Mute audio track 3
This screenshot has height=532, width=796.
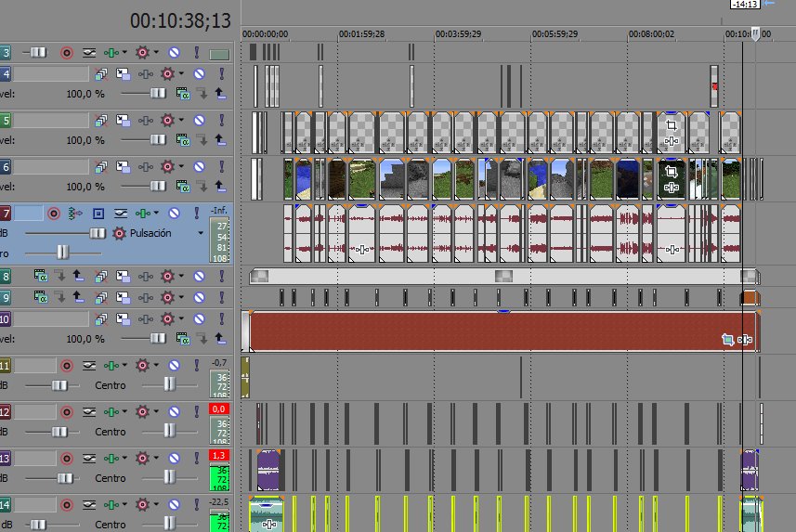point(174,53)
